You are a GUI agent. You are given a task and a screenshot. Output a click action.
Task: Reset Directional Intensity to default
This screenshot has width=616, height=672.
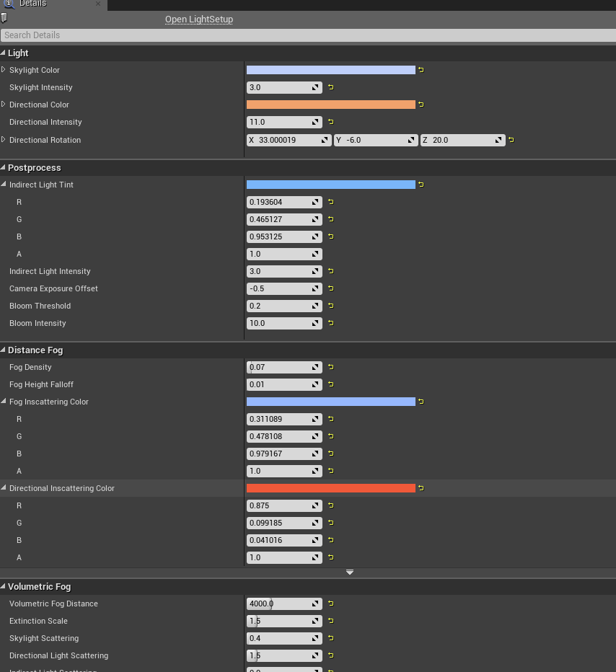point(331,122)
